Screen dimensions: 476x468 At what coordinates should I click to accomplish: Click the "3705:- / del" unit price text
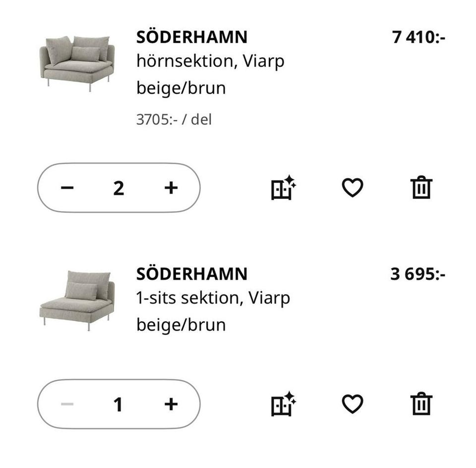[x=174, y=119]
